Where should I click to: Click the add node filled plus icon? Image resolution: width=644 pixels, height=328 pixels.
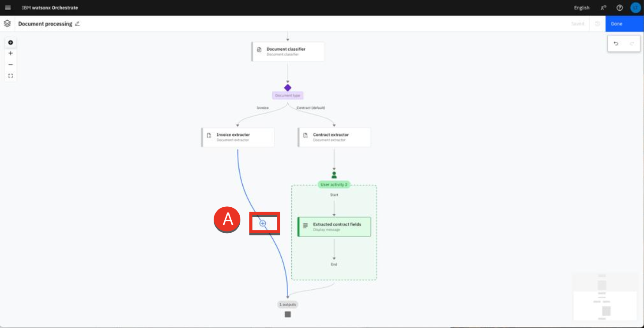11,43
